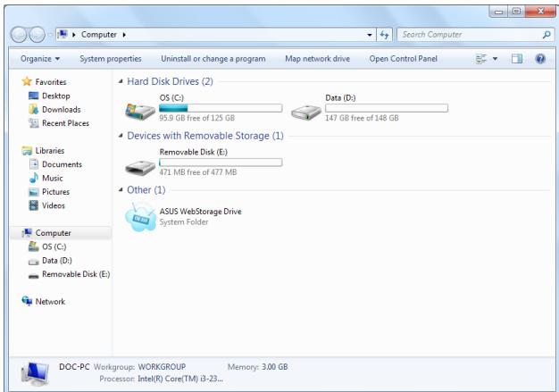The image size is (559, 392).
Task: Click Uninstall or change a program
Action: click(213, 59)
